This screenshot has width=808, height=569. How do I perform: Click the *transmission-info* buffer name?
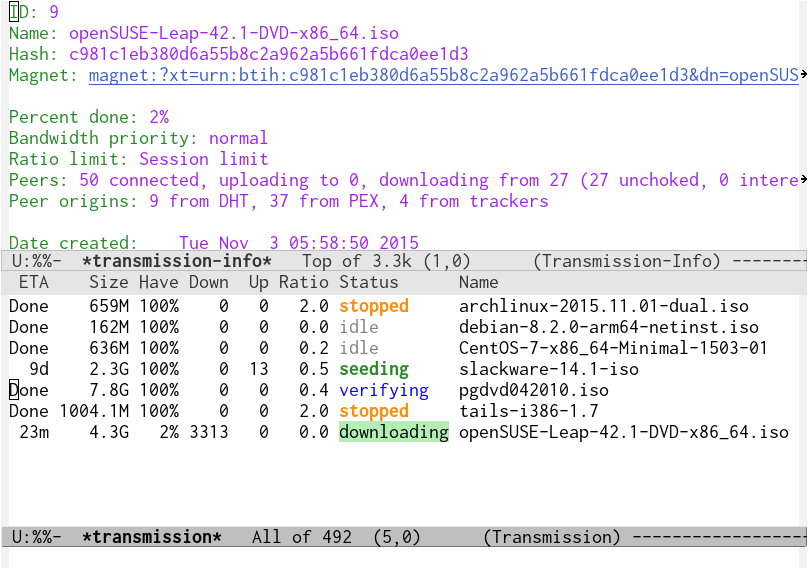point(177,261)
